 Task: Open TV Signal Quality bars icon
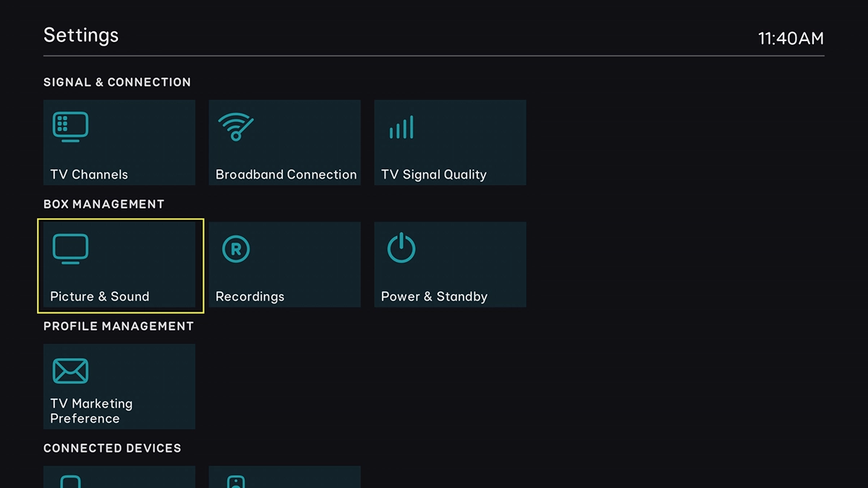401,127
